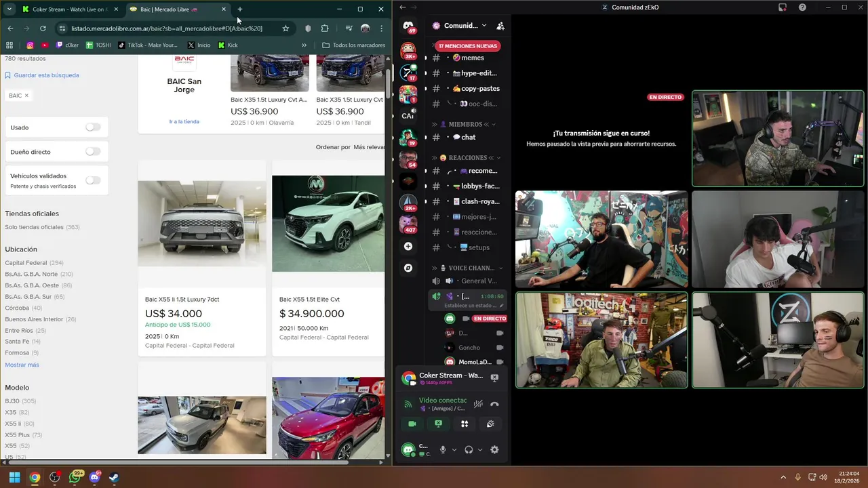Open Chrome media control icon
The height and width of the screenshot is (488, 868).
coord(349,28)
